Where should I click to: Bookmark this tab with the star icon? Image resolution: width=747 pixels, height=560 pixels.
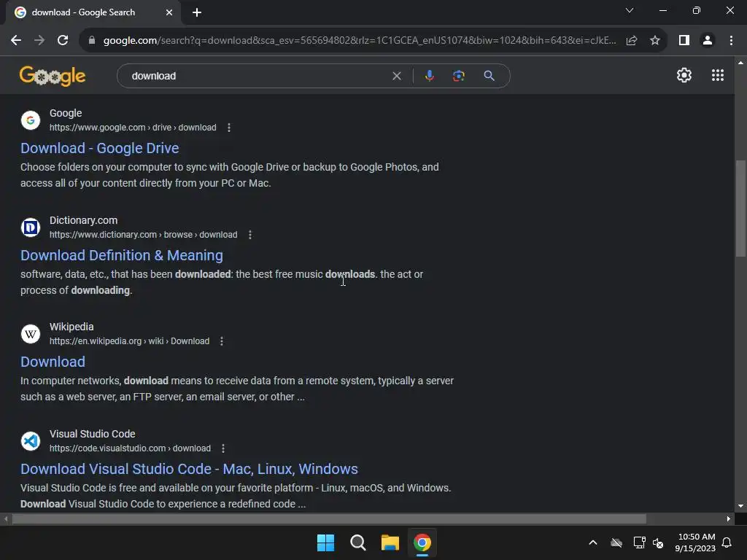coord(655,41)
